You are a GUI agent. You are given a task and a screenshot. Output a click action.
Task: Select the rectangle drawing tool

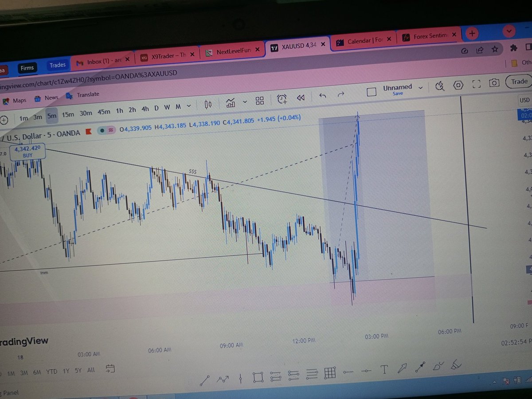[258, 377]
